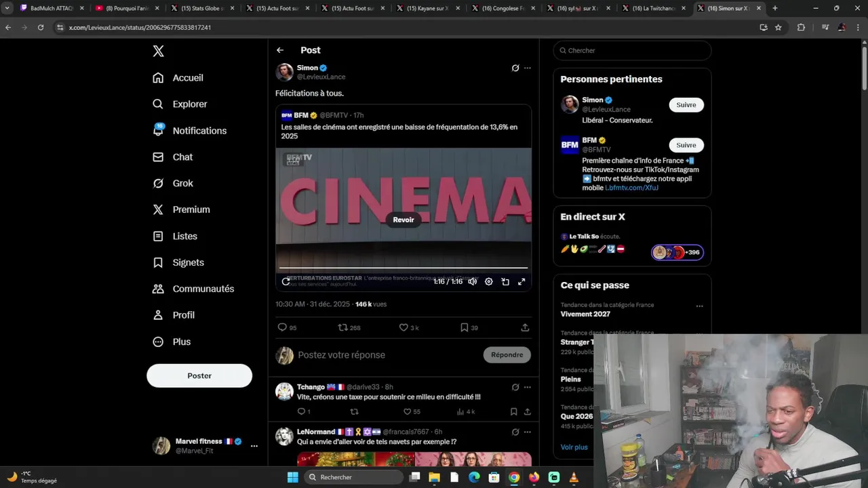Viewport: 868px width, 488px height.
Task: Reload the page in Chrome
Action: coord(41,28)
